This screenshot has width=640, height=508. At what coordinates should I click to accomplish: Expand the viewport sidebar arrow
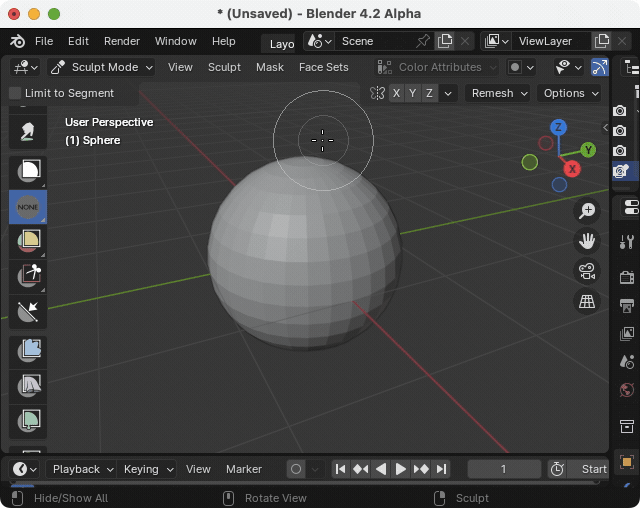pyautogui.click(x=606, y=127)
